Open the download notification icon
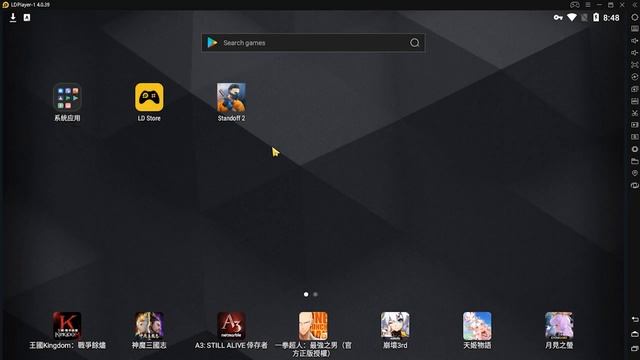 (x=13, y=18)
